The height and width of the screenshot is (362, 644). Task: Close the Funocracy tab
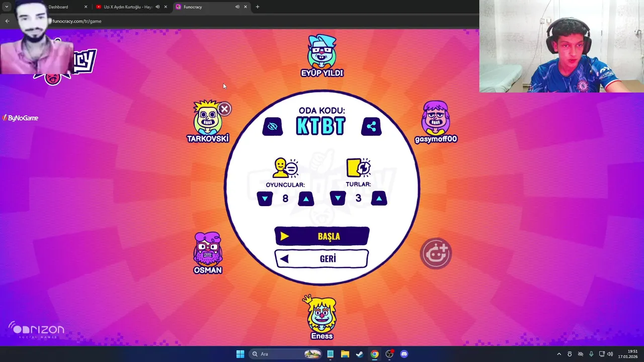coord(246,7)
